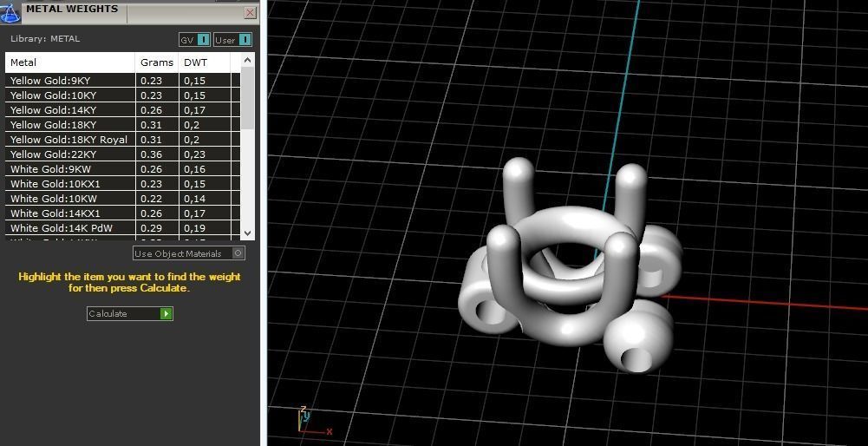Click Grams value 0.23 for Yellow Gold:10KY
Viewport: 868px width, 446px height.
coord(151,95)
